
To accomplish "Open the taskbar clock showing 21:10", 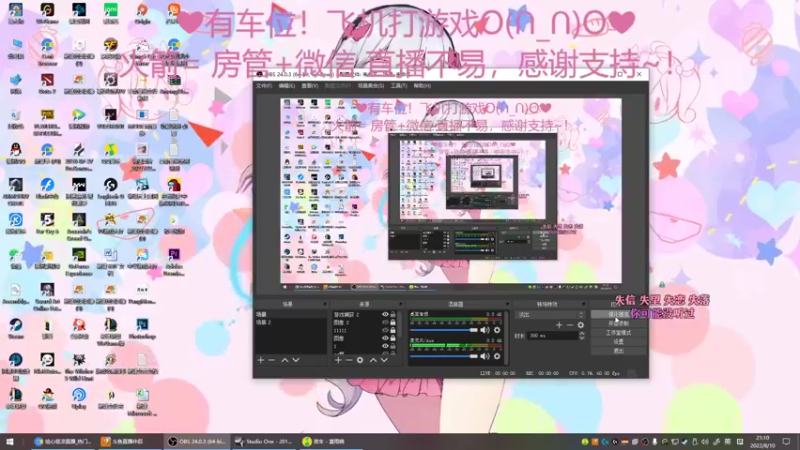I will pyautogui.click(x=762, y=442).
